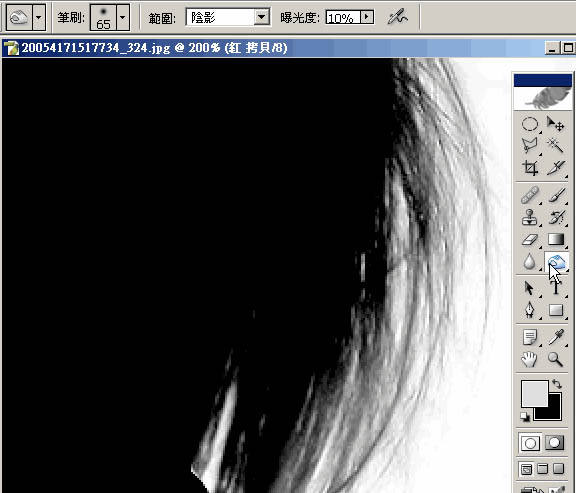
Task: Swap foreground and background colors
Action: (557, 384)
